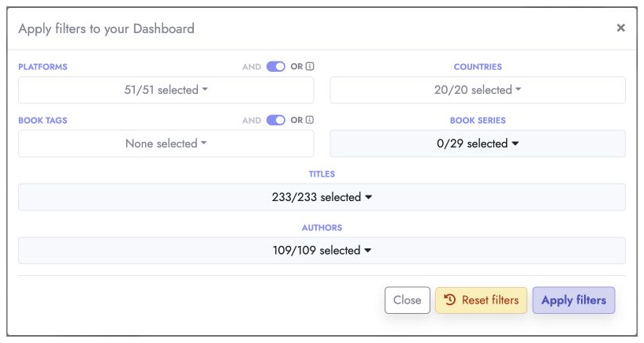Image resolution: width=644 pixels, height=343 pixels.
Task: Open Book Series 0/29 selected dropdown
Action: pyautogui.click(x=478, y=144)
